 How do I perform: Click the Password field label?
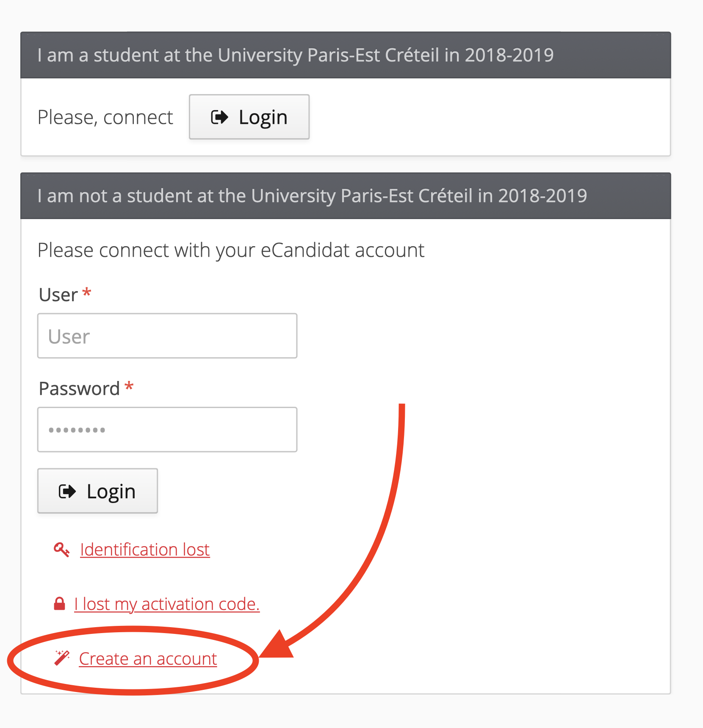pos(80,389)
